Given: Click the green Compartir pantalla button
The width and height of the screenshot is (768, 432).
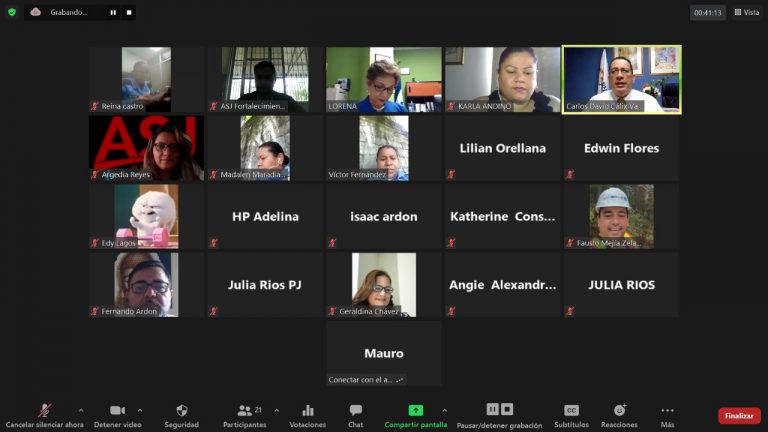Looking at the screenshot, I should [416, 411].
